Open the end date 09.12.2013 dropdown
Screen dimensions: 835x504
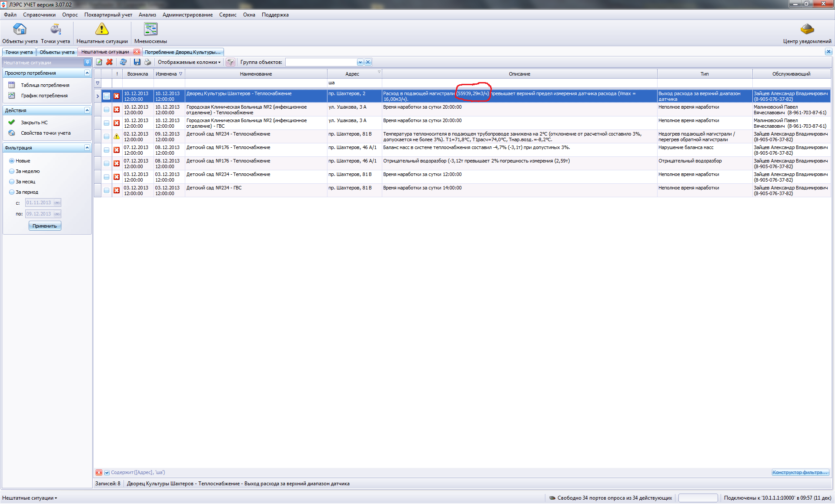[57, 214]
